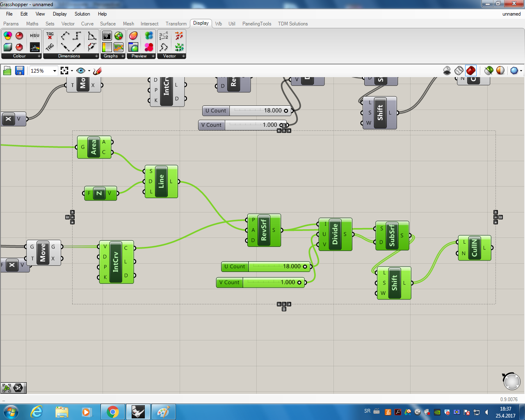Viewport: 525px width, 420px height.
Task: Turn off Rhino preview (no preview icon)
Action: [x=447, y=71]
